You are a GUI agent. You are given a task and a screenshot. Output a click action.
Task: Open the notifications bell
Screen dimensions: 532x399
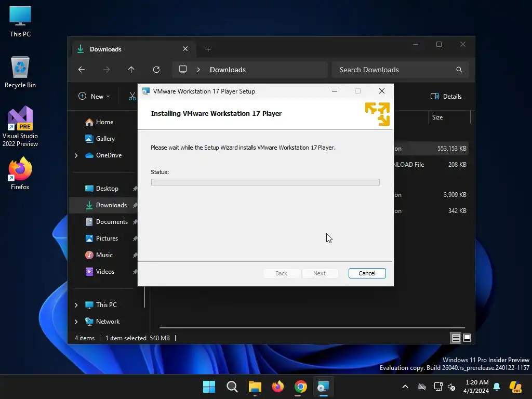pos(497,387)
